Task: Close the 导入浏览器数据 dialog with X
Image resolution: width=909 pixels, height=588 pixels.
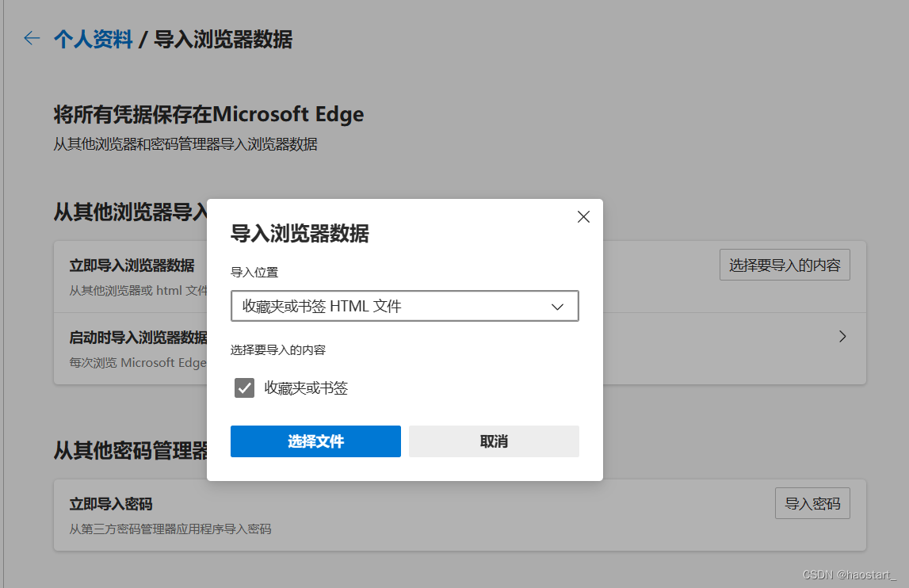Action: click(583, 217)
